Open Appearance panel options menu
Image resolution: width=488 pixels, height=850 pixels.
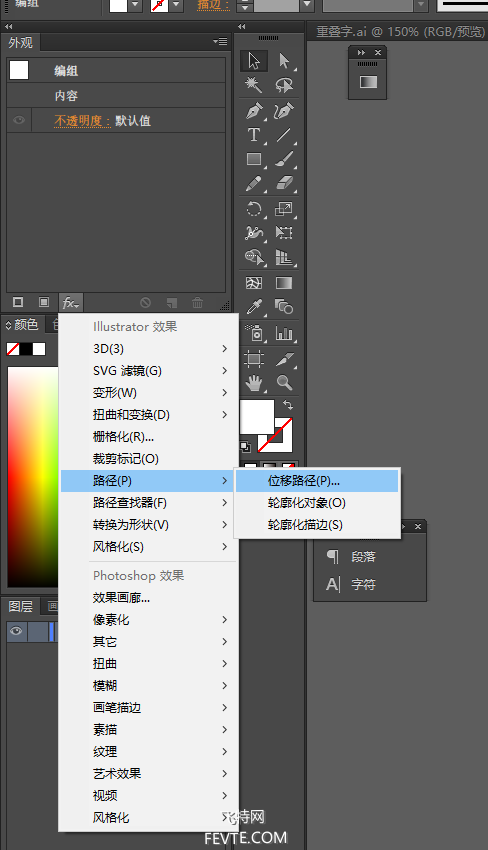click(x=220, y=42)
